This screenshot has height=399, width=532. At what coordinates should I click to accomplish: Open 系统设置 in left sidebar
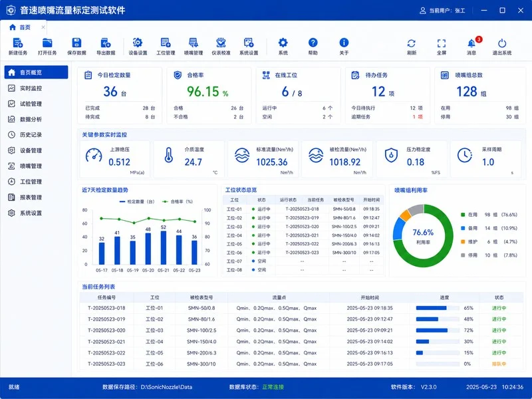pos(36,213)
